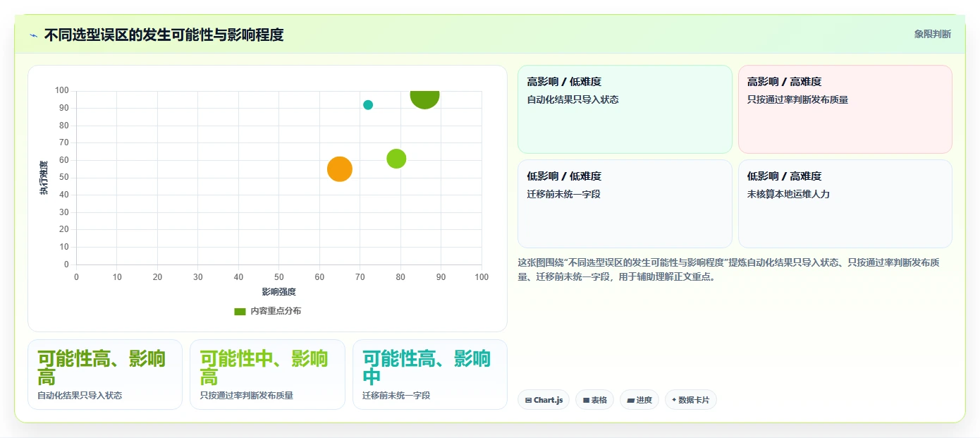
Task: Click the text 未核算本地运维人力
Action: 788,194
